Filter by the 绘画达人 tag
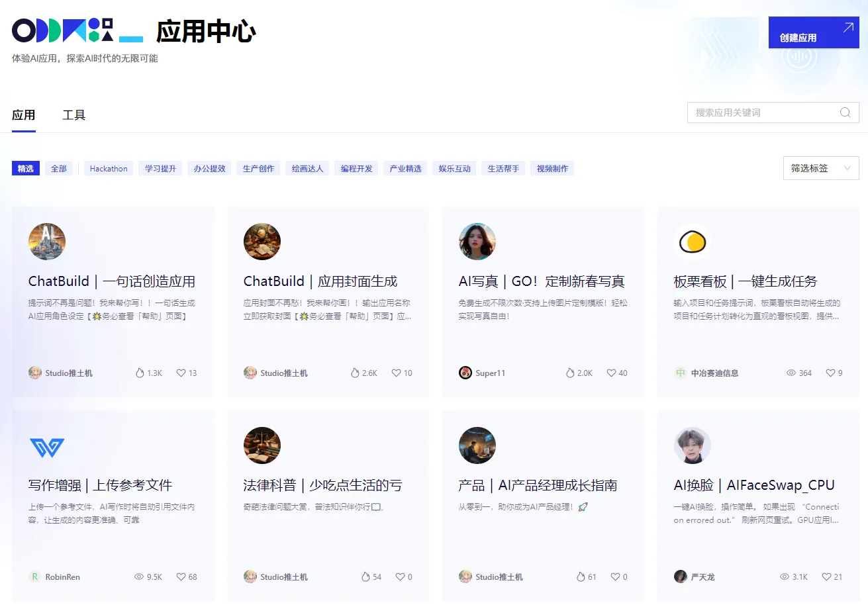The height and width of the screenshot is (605, 868). (x=308, y=169)
